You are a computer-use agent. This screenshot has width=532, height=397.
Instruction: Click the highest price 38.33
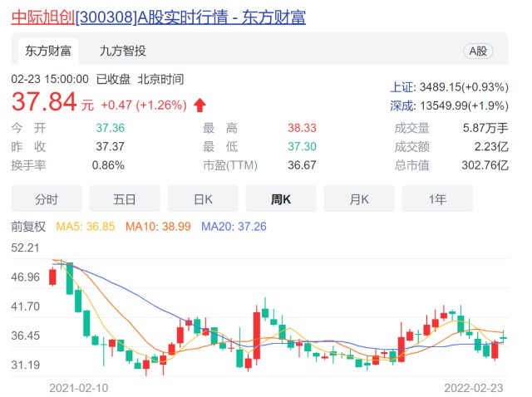(x=302, y=128)
